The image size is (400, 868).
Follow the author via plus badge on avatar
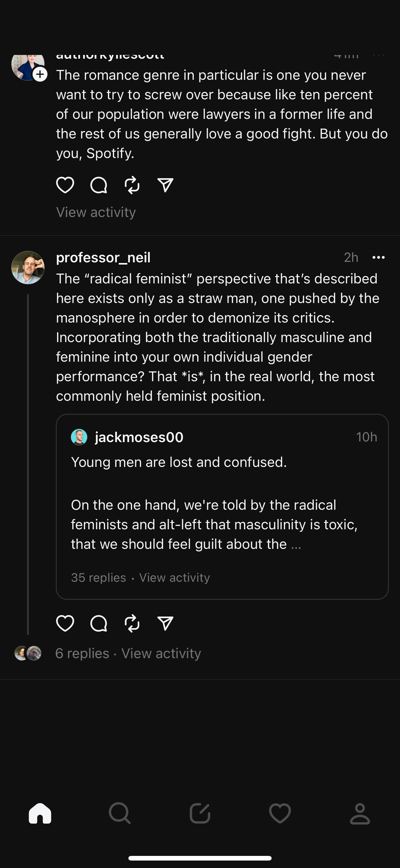(x=40, y=74)
